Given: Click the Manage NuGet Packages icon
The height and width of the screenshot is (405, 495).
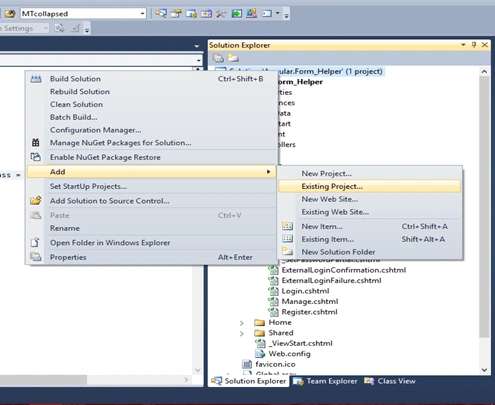Looking at the screenshot, I should [x=36, y=143].
